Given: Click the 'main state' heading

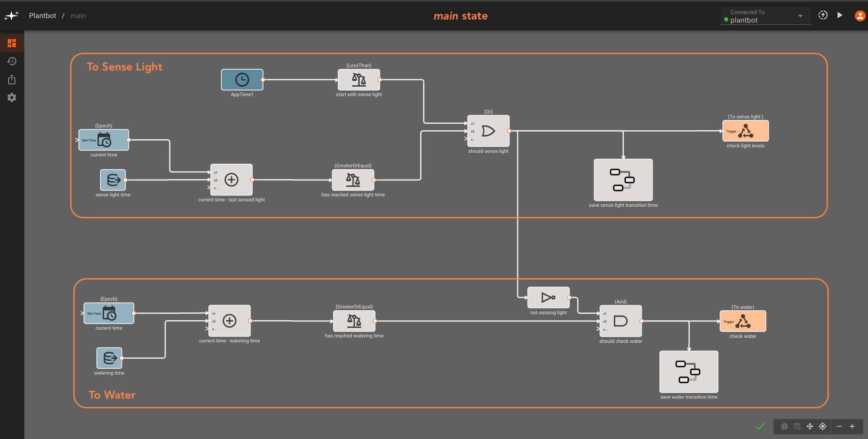Looking at the screenshot, I should [461, 16].
